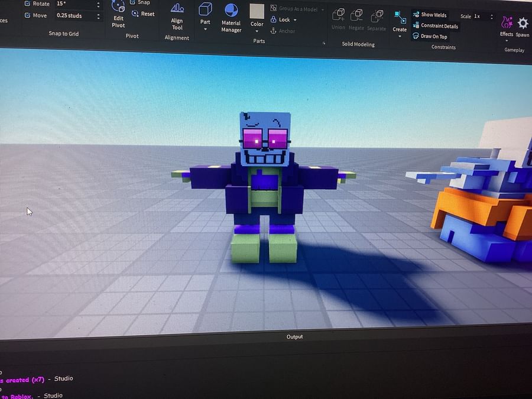Select the purple skeleton character in viewport
This screenshot has height=399, width=532.
(x=264, y=187)
